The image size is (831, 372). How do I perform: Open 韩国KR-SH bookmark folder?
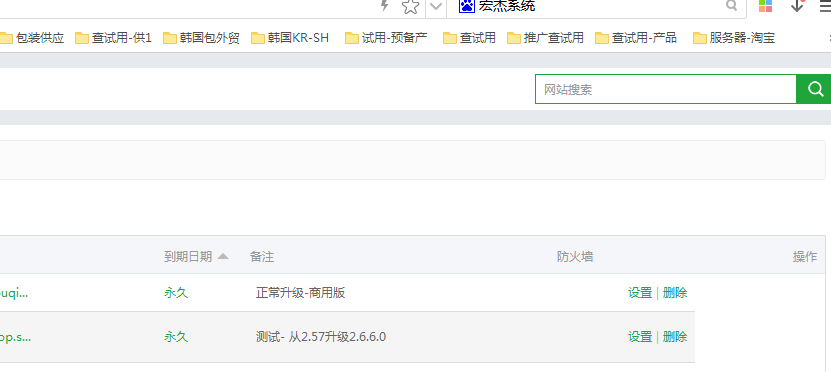(290, 38)
